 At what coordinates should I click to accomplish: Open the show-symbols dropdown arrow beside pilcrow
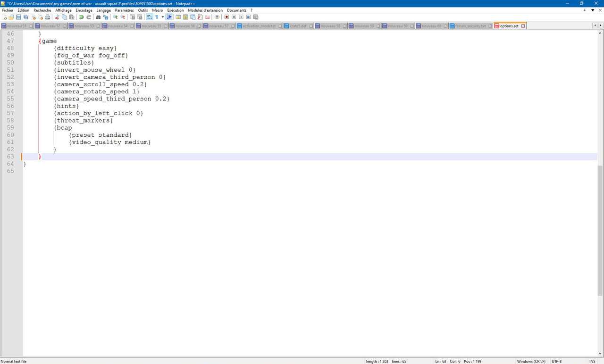(x=163, y=17)
